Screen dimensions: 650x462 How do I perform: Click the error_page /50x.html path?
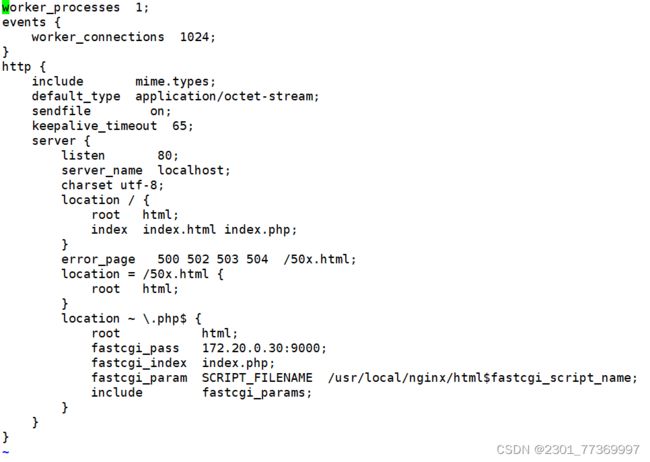click(x=317, y=259)
